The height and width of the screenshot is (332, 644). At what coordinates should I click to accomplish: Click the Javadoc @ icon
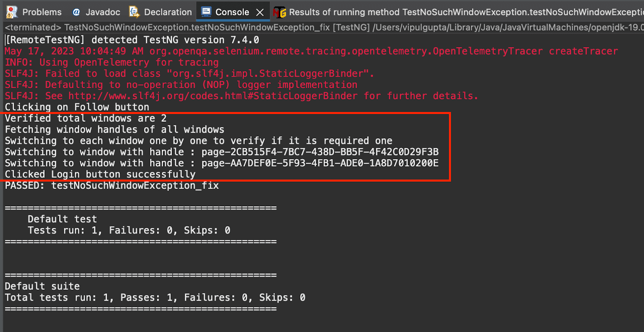coord(76,12)
